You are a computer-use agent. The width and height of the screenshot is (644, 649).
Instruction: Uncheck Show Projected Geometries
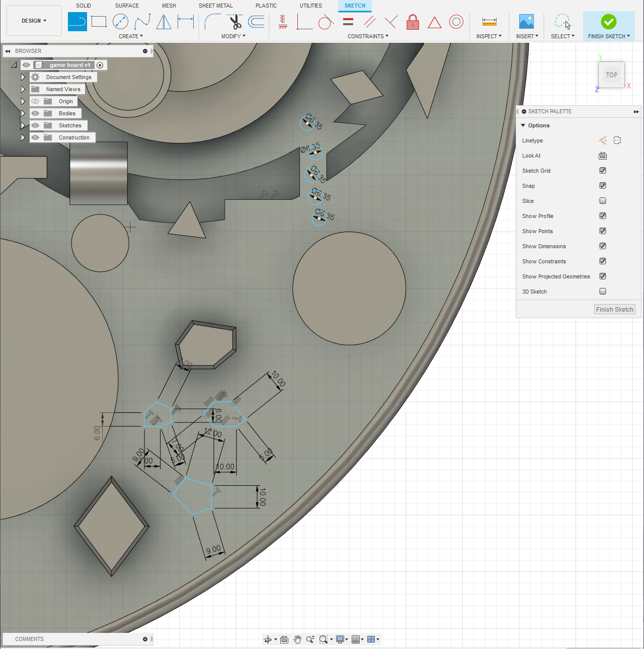(602, 276)
